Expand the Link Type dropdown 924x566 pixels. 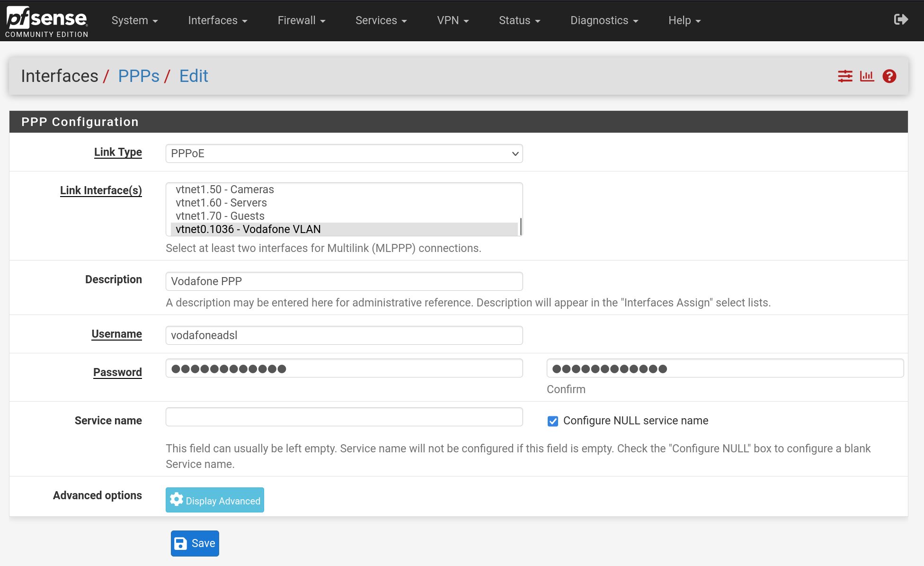[344, 153]
